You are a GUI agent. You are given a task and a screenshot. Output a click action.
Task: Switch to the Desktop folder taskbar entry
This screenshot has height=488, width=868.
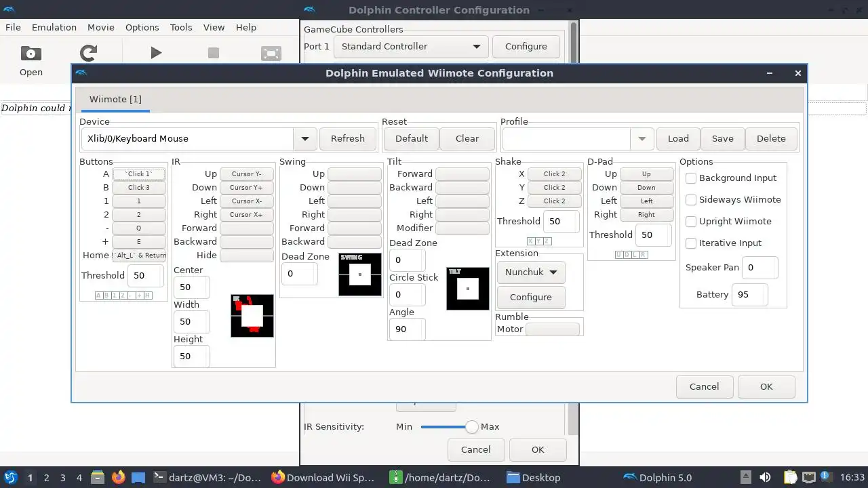pos(534,477)
